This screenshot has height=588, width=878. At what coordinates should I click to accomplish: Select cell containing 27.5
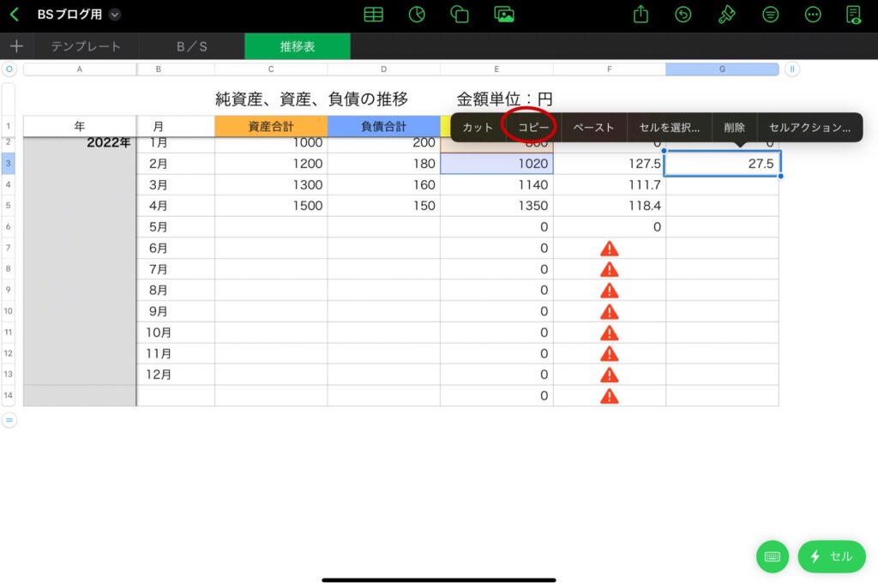(722, 164)
